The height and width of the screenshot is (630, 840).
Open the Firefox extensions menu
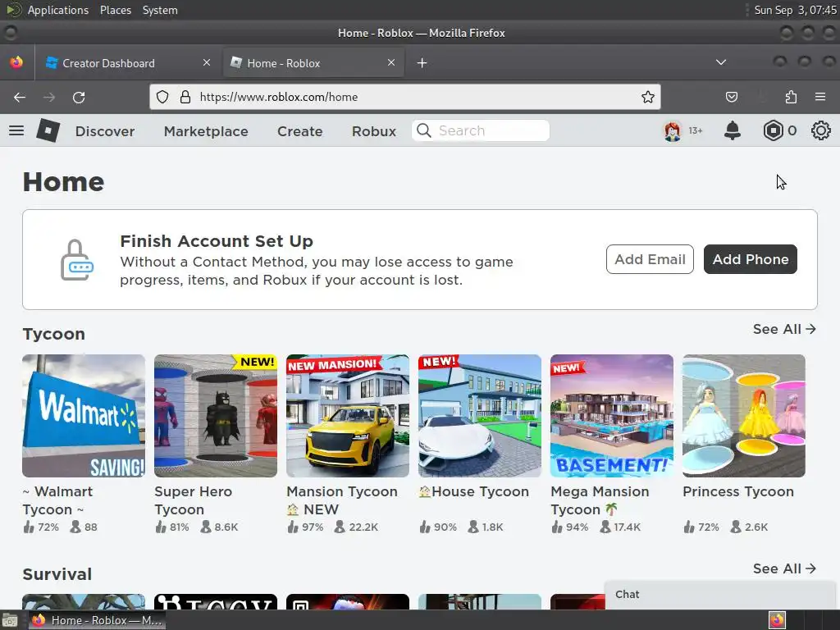click(791, 97)
